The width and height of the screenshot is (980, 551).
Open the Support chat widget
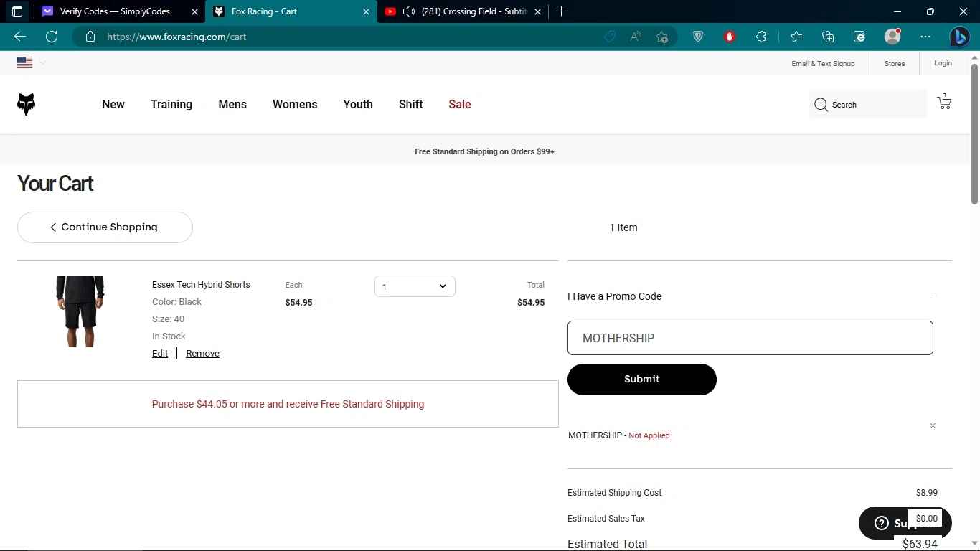tap(905, 523)
